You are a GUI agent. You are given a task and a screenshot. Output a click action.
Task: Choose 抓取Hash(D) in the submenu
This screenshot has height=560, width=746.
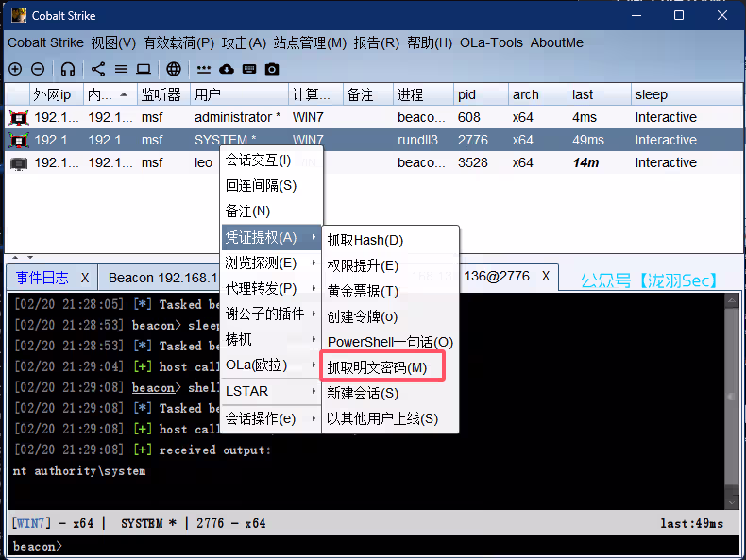point(365,240)
